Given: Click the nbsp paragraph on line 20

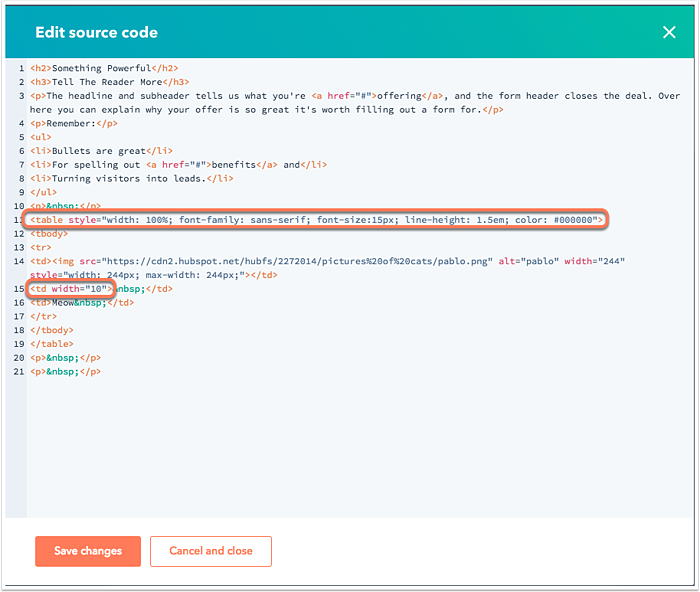Looking at the screenshot, I should click(66, 358).
